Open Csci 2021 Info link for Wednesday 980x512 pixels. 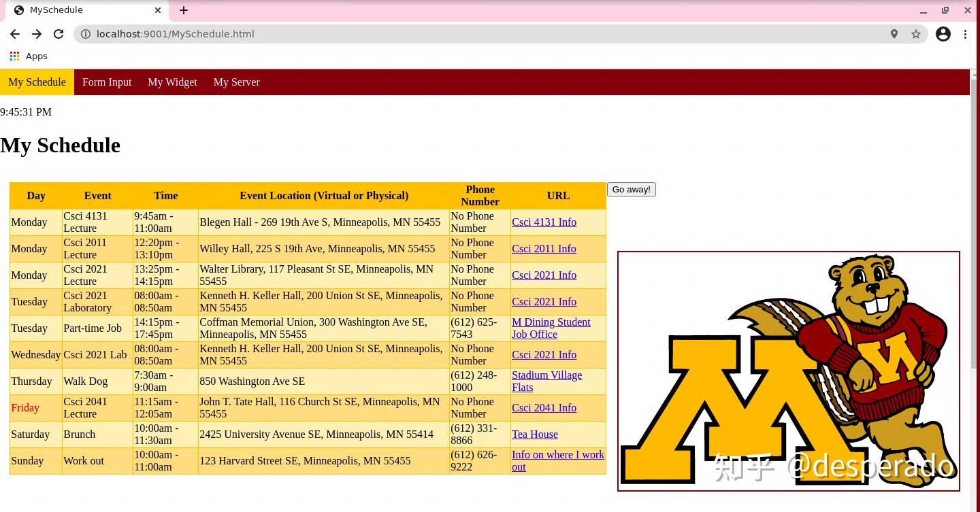544,355
